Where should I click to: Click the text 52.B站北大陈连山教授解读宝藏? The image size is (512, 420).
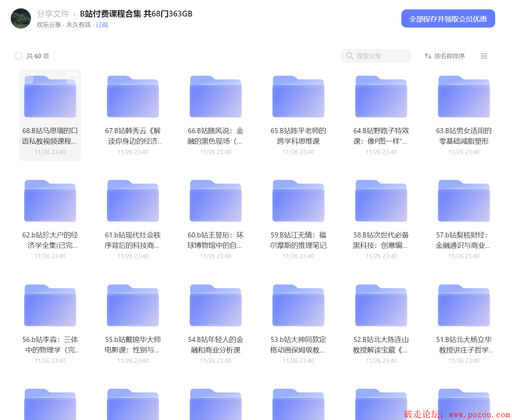click(381, 345)
